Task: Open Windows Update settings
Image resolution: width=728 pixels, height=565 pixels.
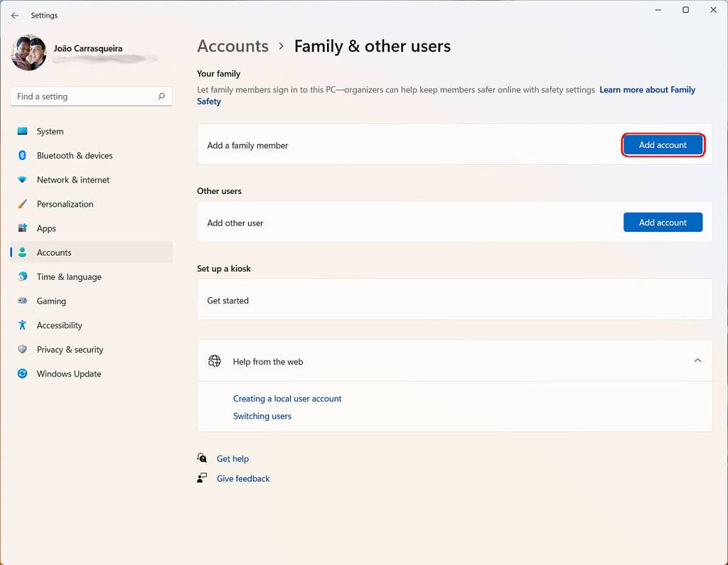Action: (23, 373)
